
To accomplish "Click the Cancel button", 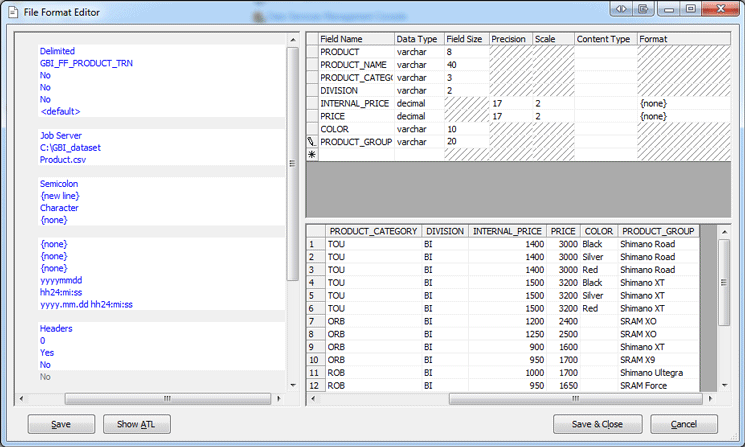I will [684, 424].
